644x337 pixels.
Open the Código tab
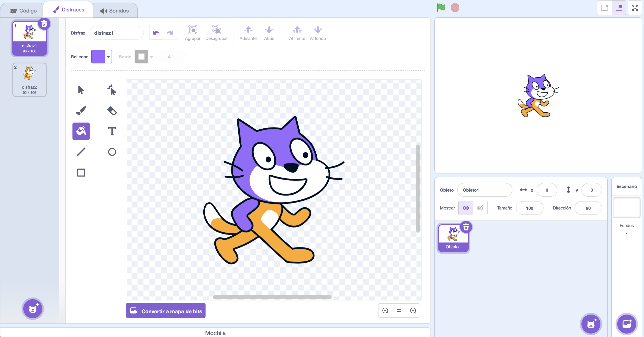pyautogui.click(x=24, y=11)
